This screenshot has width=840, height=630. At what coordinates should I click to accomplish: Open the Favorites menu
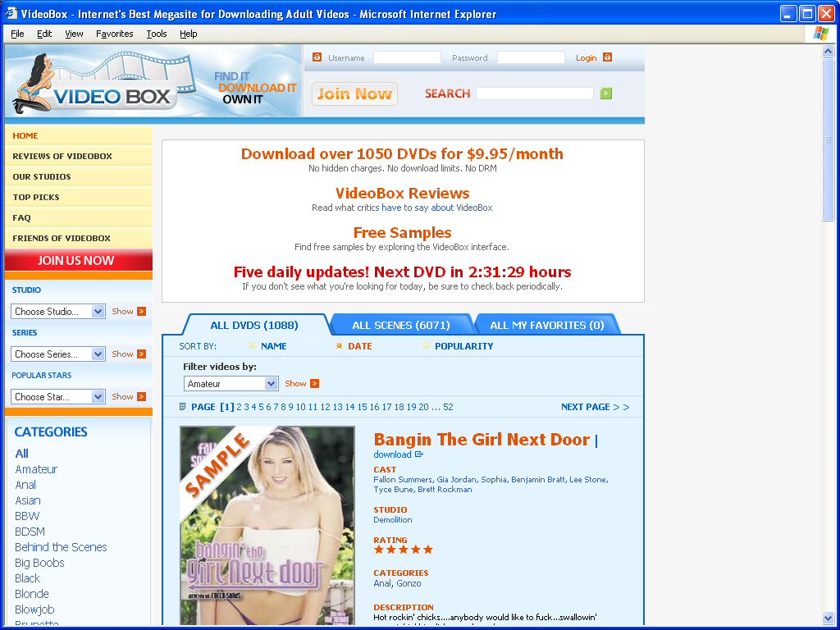click(115, 34)
